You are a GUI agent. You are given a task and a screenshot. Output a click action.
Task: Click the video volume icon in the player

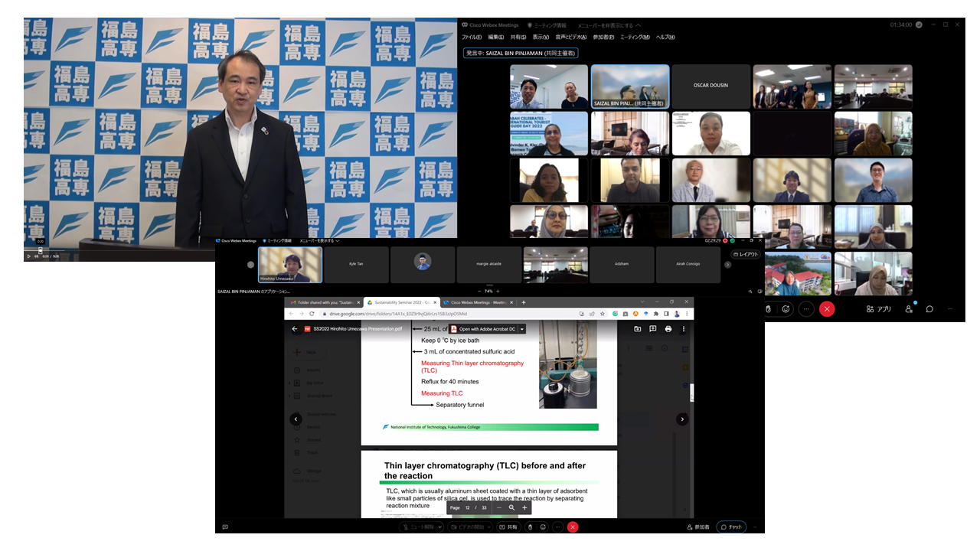36,256
